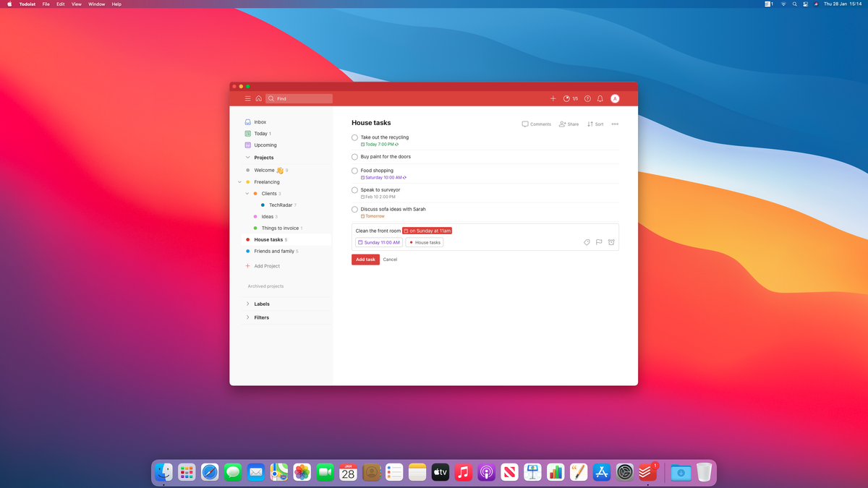868x488 pixels.
Task: Check off Speak to surveyor
Action: [354, 189]
